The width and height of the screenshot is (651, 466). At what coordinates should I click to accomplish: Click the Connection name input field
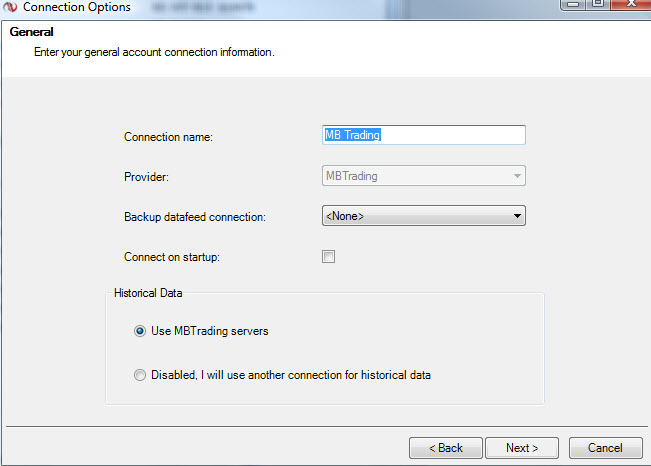423,135
